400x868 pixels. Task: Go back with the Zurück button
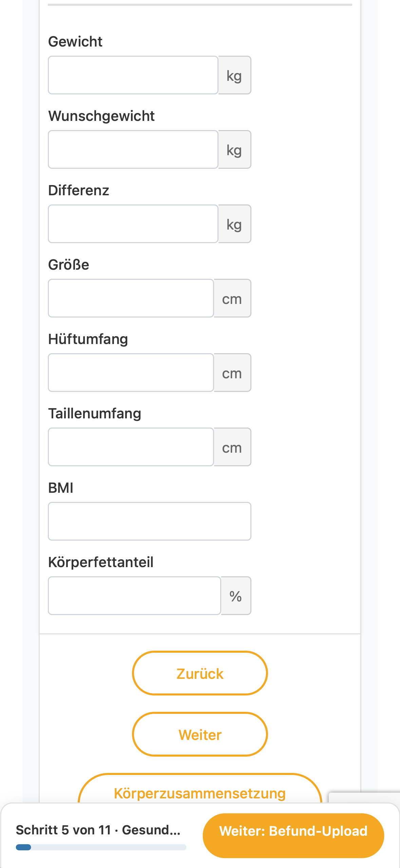point(200,673)
